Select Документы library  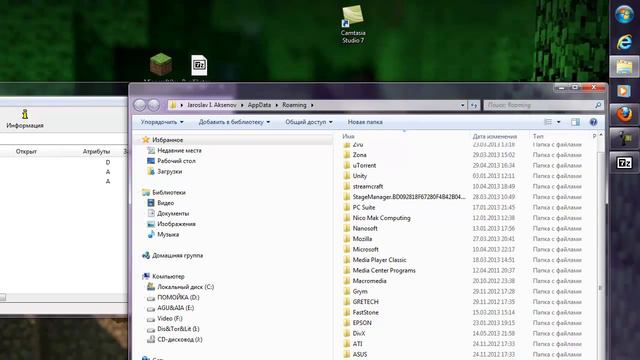tap(173, 213)
